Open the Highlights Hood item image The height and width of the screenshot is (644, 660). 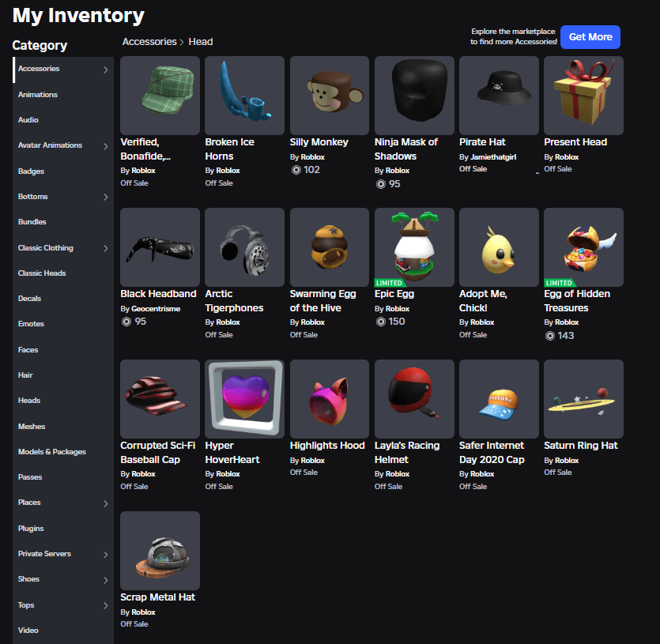(330, 399)
